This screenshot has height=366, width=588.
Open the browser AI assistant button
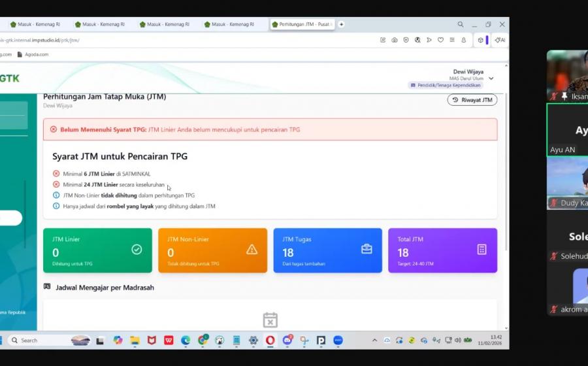pos(500,40)
